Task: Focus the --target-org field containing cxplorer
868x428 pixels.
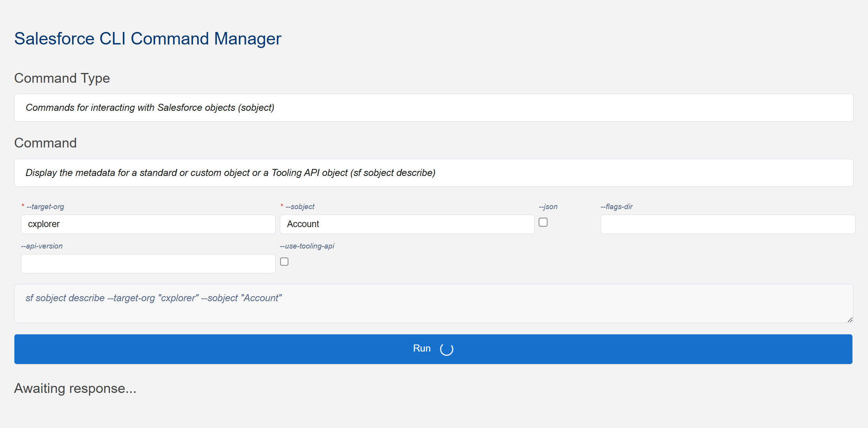Action: pos(148,224)
